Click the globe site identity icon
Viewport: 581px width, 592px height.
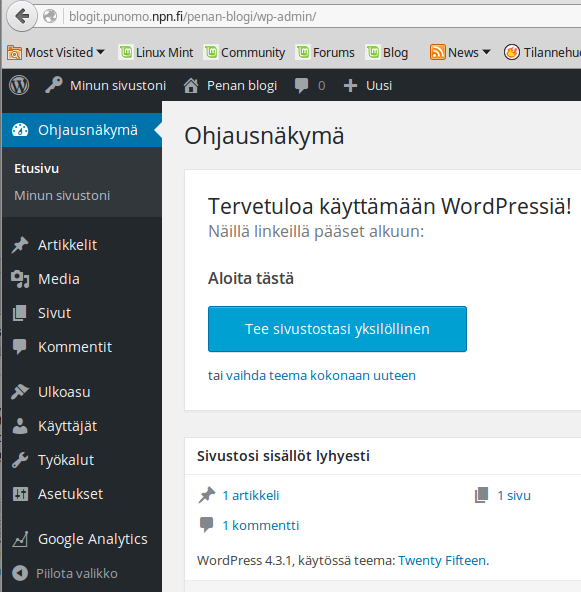coord(50,16)
